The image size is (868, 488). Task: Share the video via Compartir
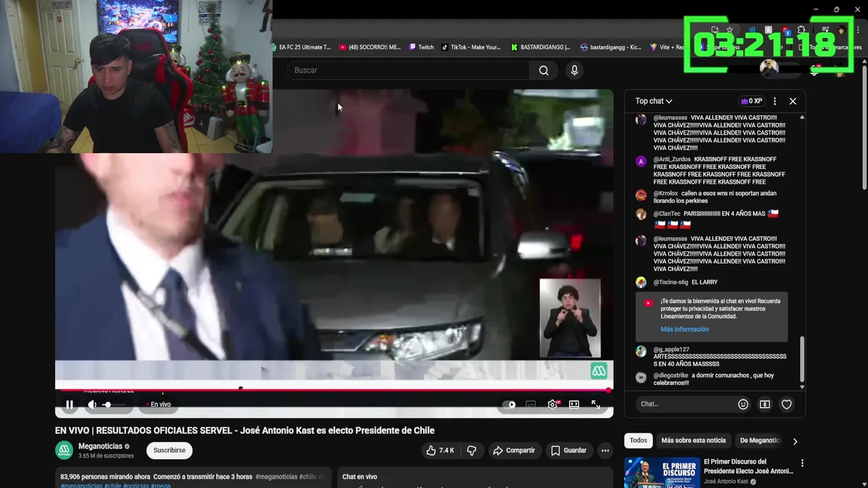(x=514, y=450)
